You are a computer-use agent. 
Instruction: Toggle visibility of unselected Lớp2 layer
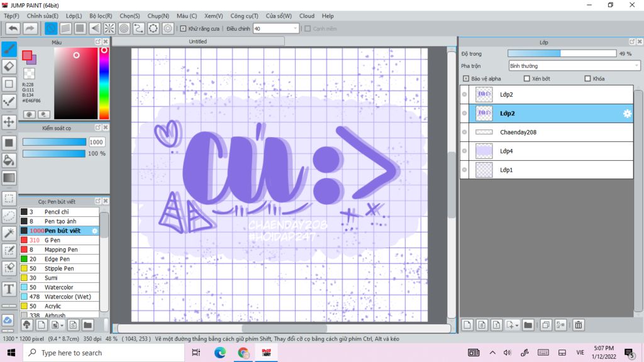coord(465,94)
